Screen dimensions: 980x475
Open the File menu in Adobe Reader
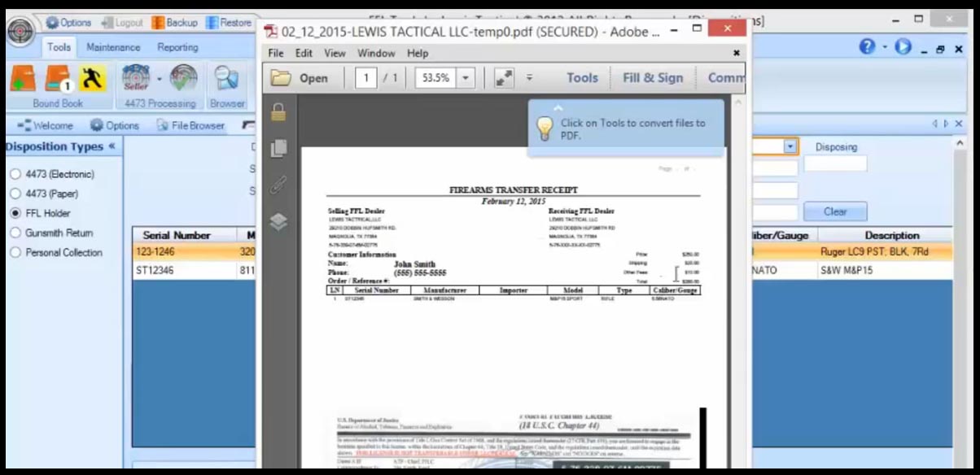pos(276,53)
